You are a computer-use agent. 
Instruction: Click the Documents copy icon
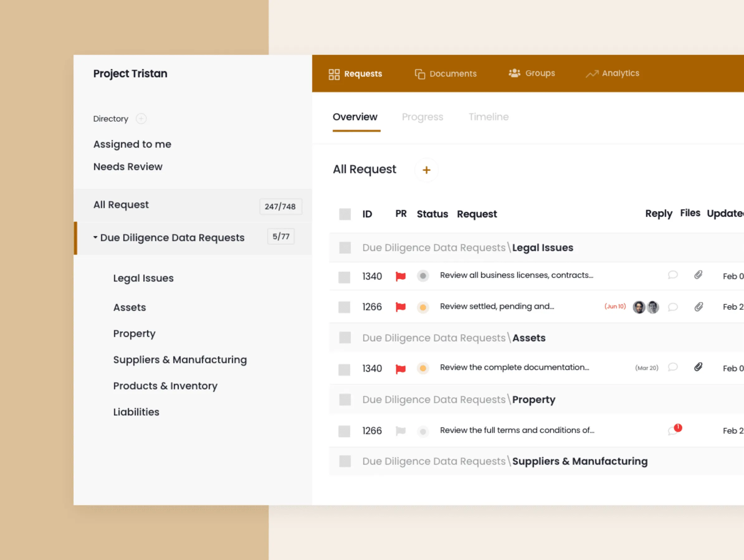tap(419, 74)
